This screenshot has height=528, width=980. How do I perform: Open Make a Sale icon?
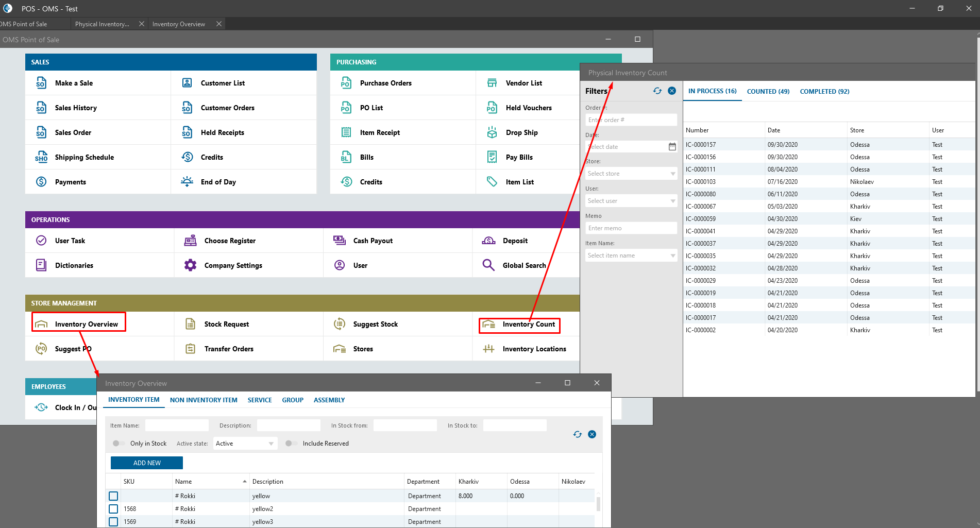point(41,83)
